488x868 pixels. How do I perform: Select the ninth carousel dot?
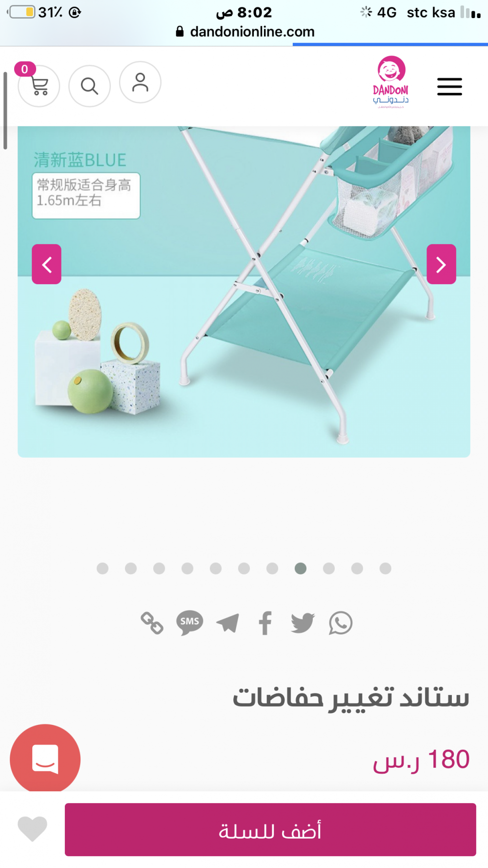[x=329, y=568]
